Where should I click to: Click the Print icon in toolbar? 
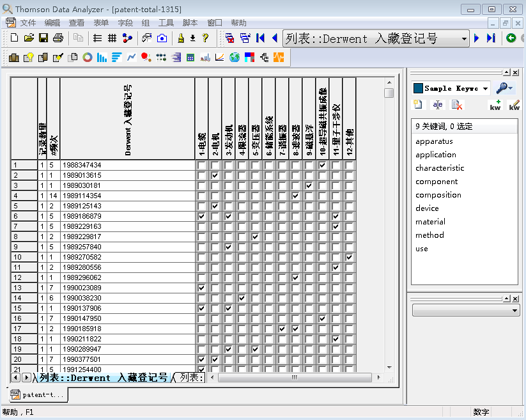[x=58, y=38]
